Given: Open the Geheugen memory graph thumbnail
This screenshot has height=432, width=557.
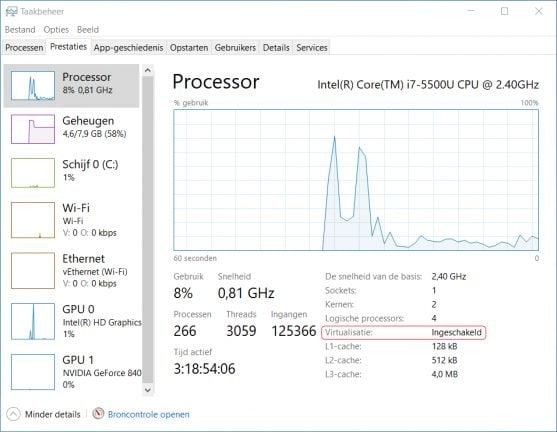Looking at the screenshot, I should [x=33, y=129].
